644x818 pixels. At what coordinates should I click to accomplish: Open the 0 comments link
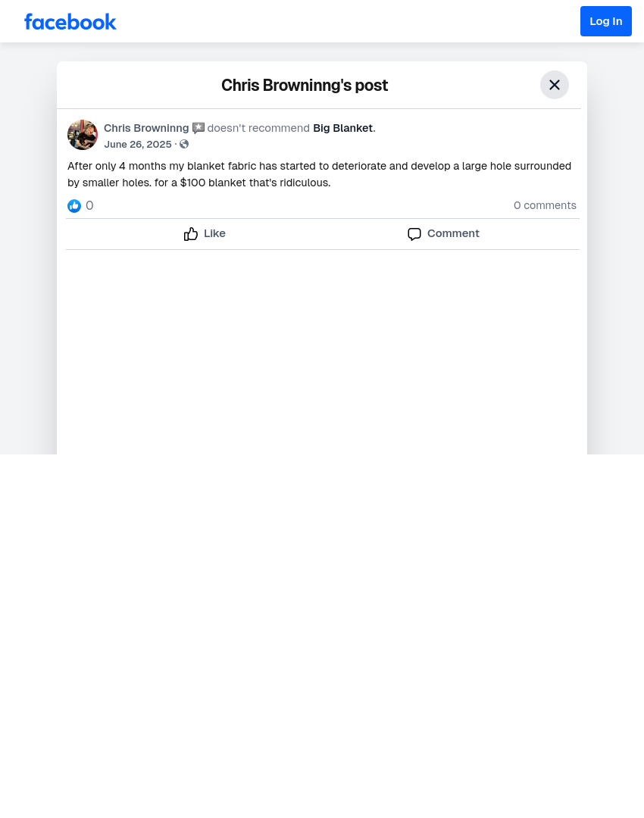(x=545, y=205)
